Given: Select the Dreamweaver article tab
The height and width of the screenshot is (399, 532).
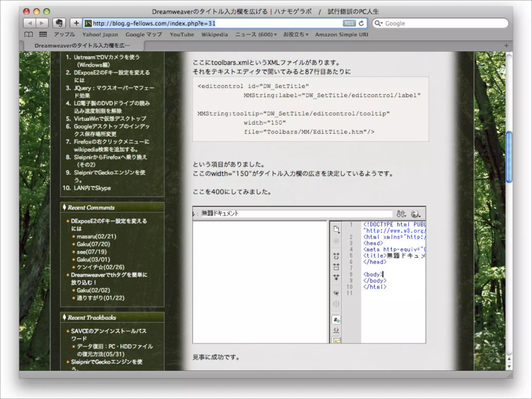Looking at the screenshot, I should (82, 46).
